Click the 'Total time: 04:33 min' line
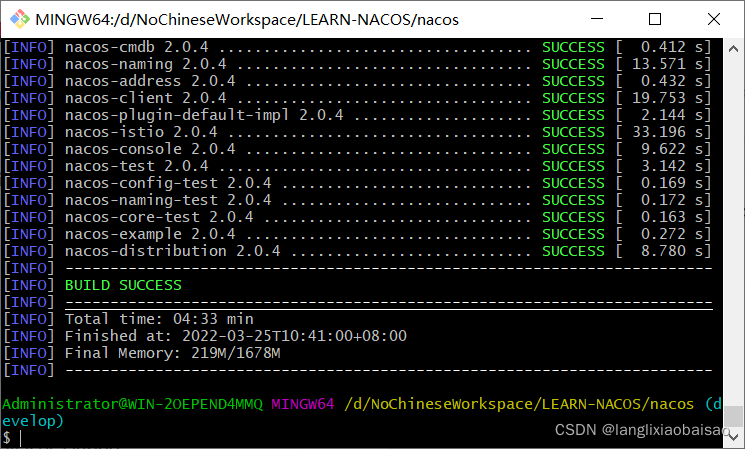This screenshot has height=449, width=745. 159,319
